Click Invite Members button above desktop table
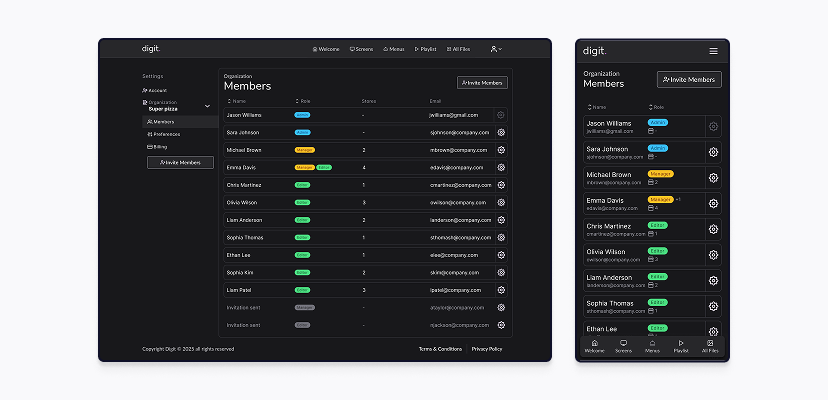Image resolution: width=828 pixels, height=400 pixels. (482, 83)
